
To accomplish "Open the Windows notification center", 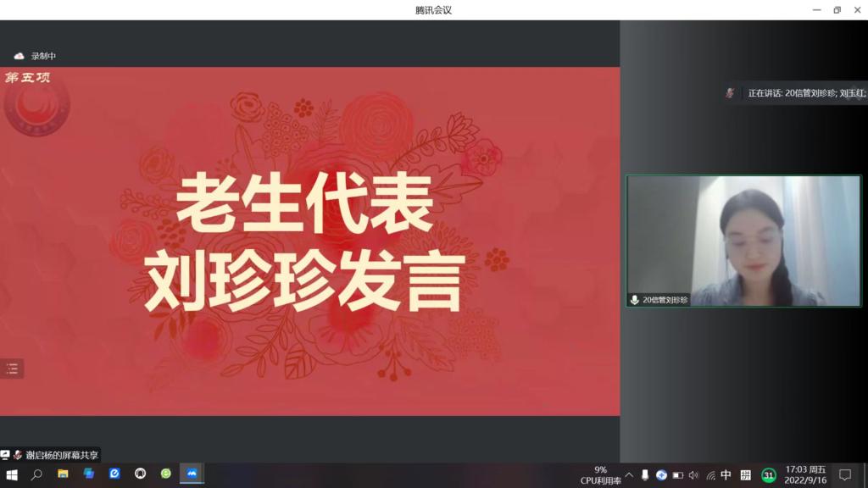I will coord(845,474).
